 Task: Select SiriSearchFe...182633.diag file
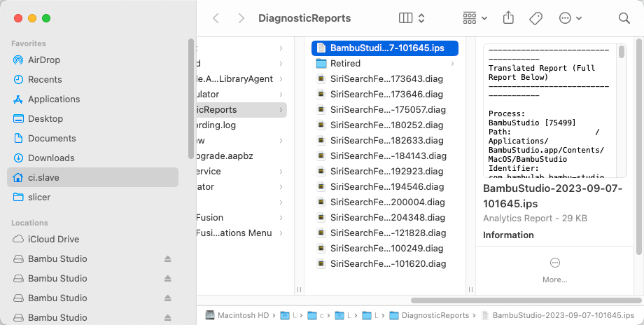385,141
